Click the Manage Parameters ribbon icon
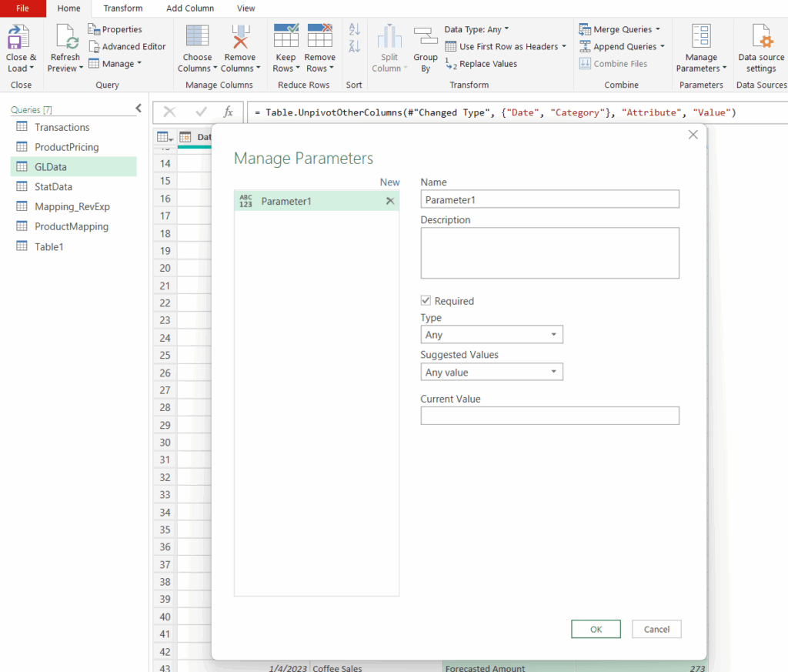 pos(700,36)
